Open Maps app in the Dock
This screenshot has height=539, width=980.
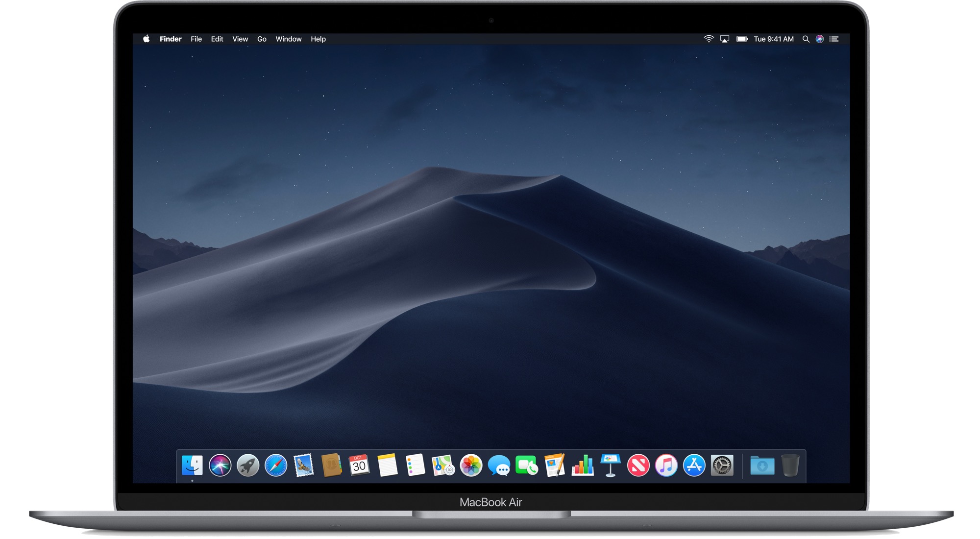coord(443,465)
